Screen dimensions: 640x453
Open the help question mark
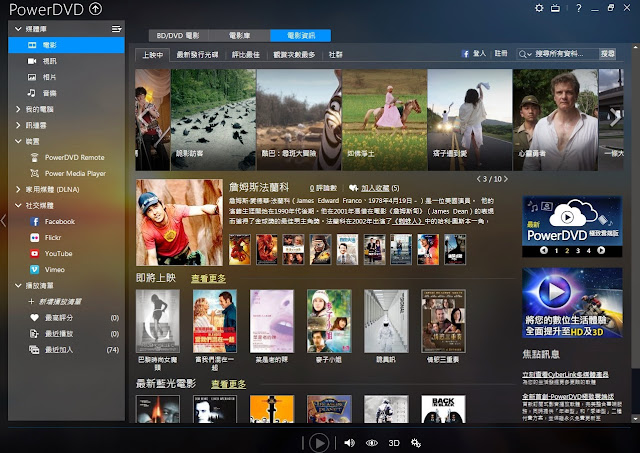point(578,8)
